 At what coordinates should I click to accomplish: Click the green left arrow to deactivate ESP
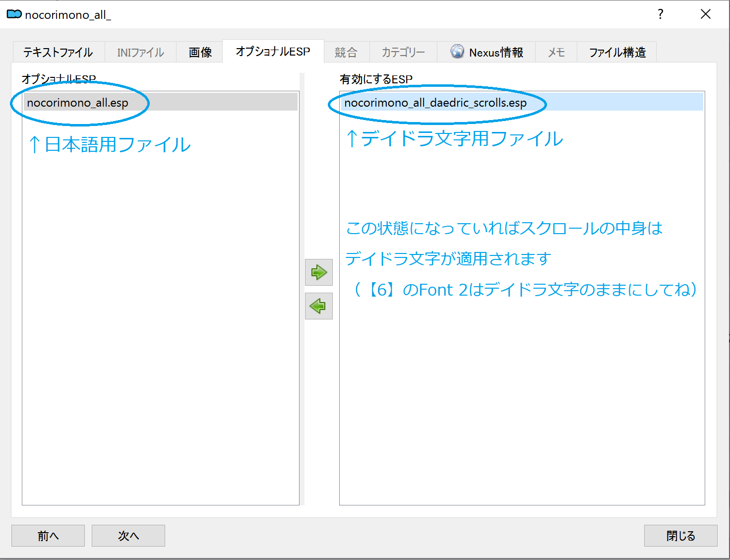(318, 306)
